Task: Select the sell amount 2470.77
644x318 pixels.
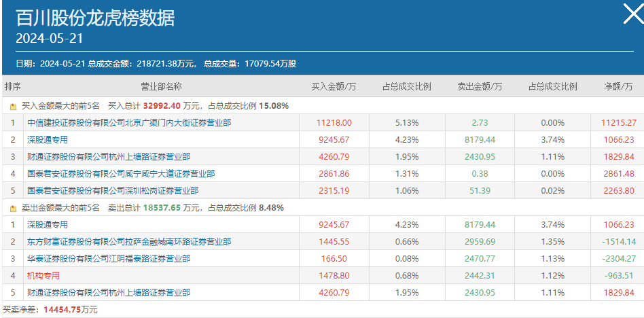Action: (x=480, y=258)
